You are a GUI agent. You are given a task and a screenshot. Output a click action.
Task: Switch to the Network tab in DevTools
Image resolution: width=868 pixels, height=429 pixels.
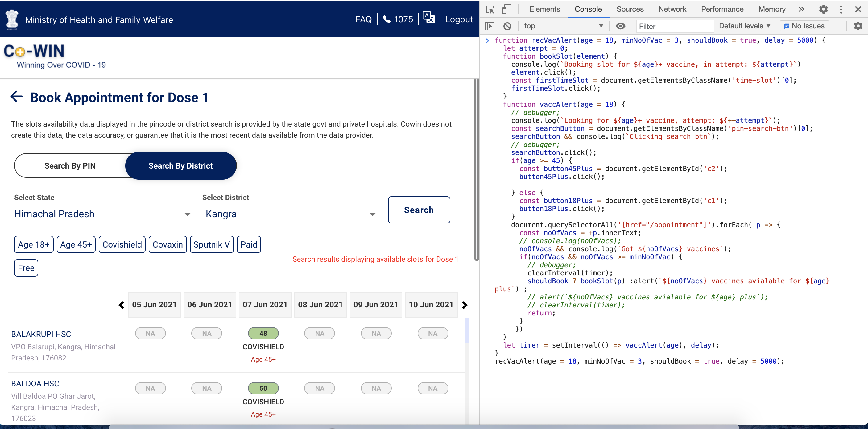point(672,9)
